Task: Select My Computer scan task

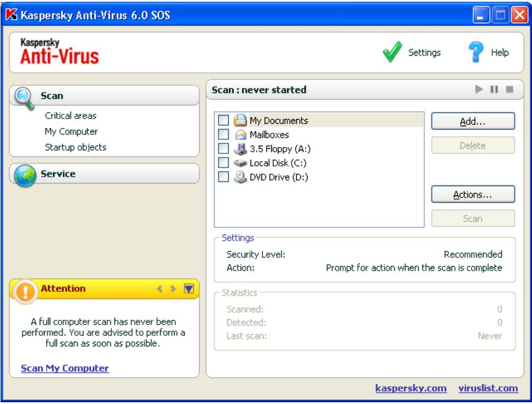Action: [x=71, y=132]
